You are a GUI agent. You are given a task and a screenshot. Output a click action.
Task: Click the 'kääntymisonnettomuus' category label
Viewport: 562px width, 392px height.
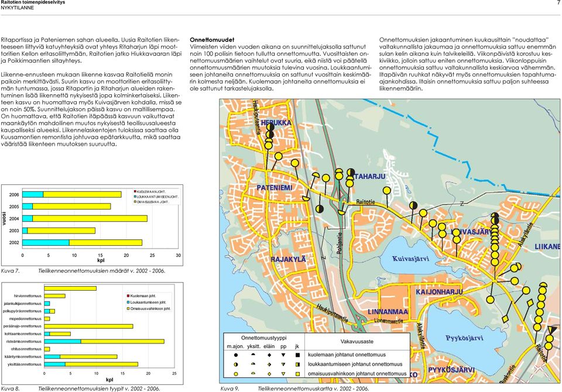pyautogui.click(x=23, y=357)
